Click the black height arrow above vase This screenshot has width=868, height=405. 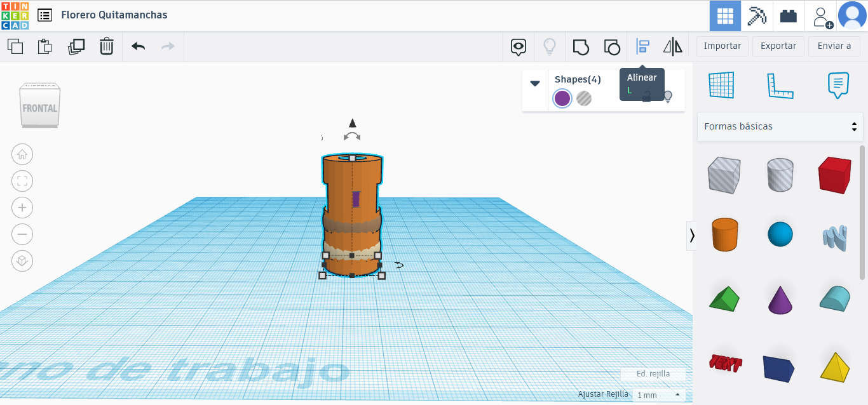point(352,123)
